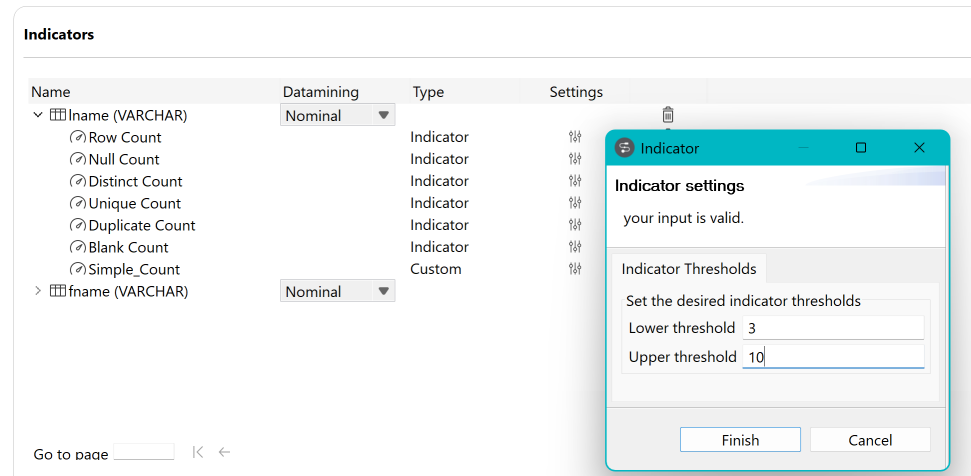Screen dimensions: 971x476
Task: Collapse the lname (VARCHAR) tree node
Action: click(x=38, y=115)
